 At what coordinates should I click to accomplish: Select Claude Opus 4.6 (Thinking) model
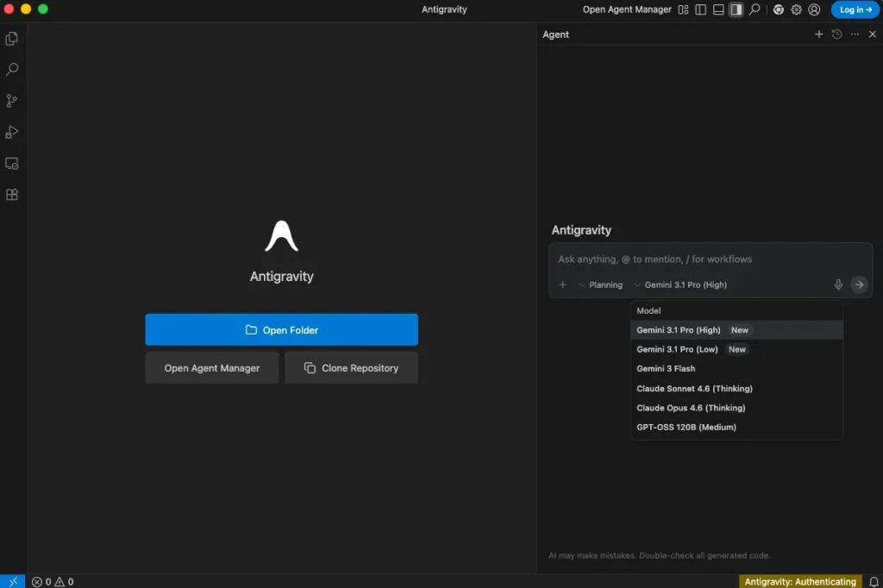691,408
